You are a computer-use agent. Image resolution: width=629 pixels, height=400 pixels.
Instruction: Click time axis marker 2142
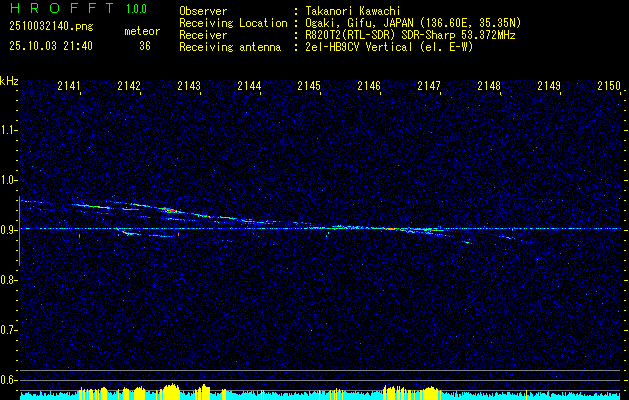point(129,85)
